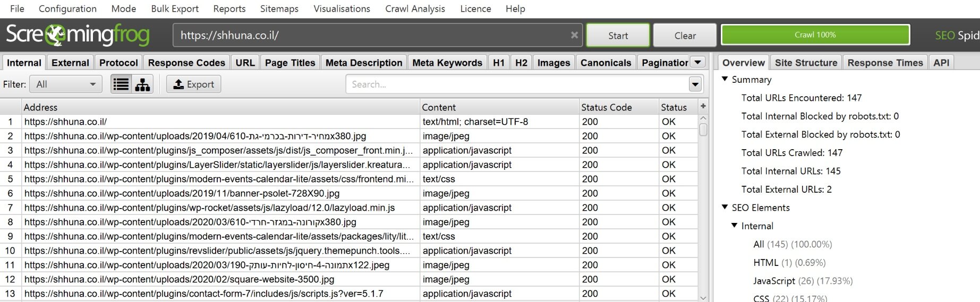
Task: Sort by the Content column header
Action: coord(499,107)
